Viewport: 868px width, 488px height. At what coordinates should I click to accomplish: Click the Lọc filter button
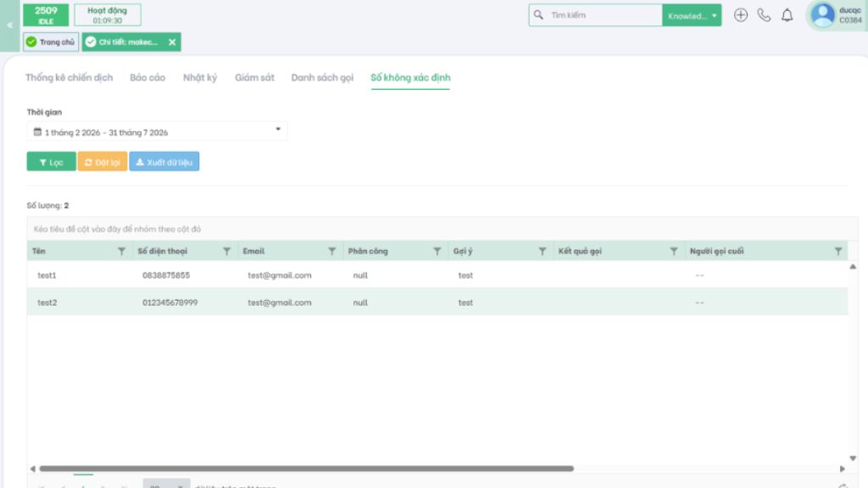[x=52, y=162]
